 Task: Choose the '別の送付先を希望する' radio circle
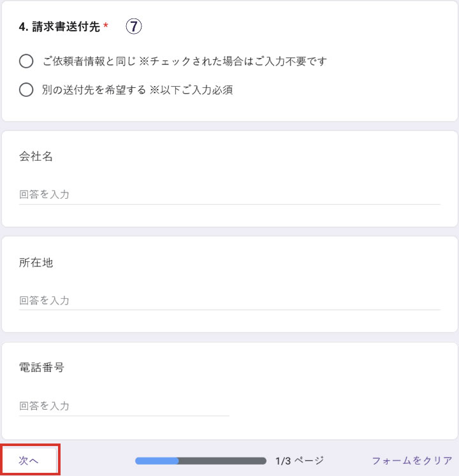26,90
